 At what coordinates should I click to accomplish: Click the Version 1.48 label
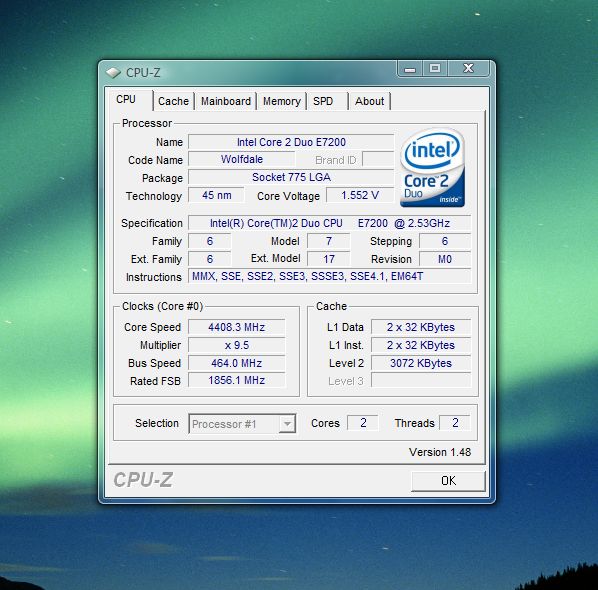coord(440,452)
